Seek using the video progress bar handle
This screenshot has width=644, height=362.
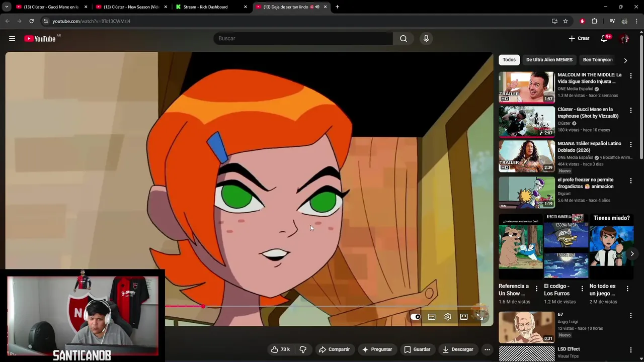(x=203, y=306)
